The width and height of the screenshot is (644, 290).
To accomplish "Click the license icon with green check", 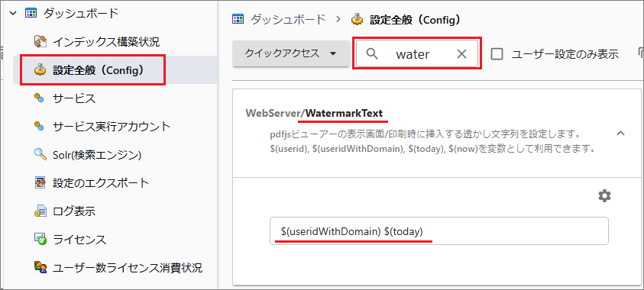I will point(40,239).
